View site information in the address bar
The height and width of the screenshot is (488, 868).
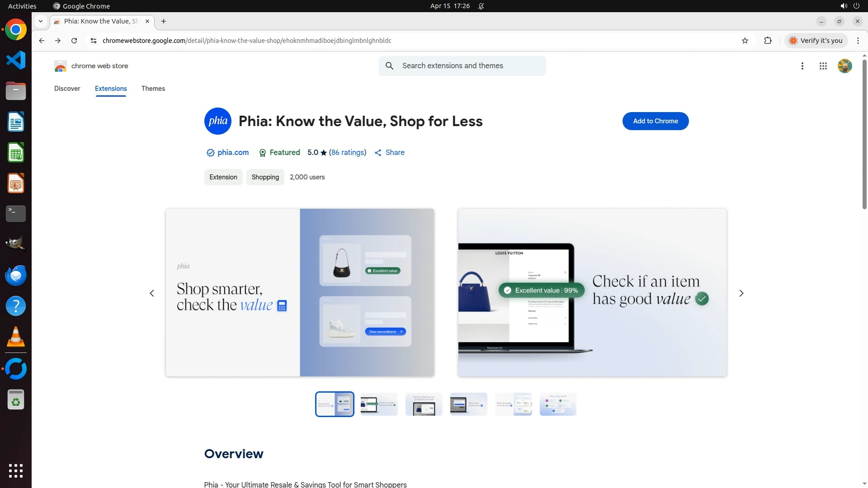(x=94, y=41)
